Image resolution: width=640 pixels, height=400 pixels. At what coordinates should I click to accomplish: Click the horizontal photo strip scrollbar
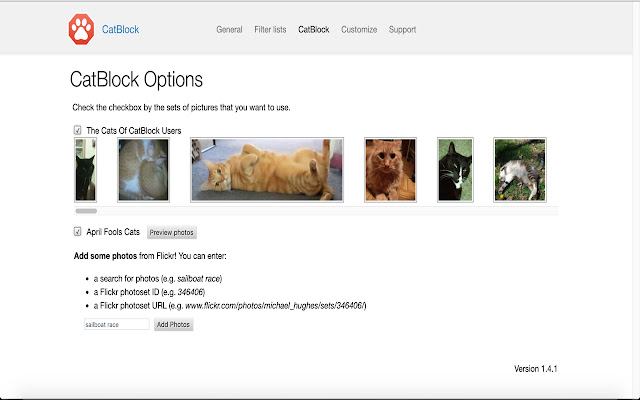coord(86,211)
